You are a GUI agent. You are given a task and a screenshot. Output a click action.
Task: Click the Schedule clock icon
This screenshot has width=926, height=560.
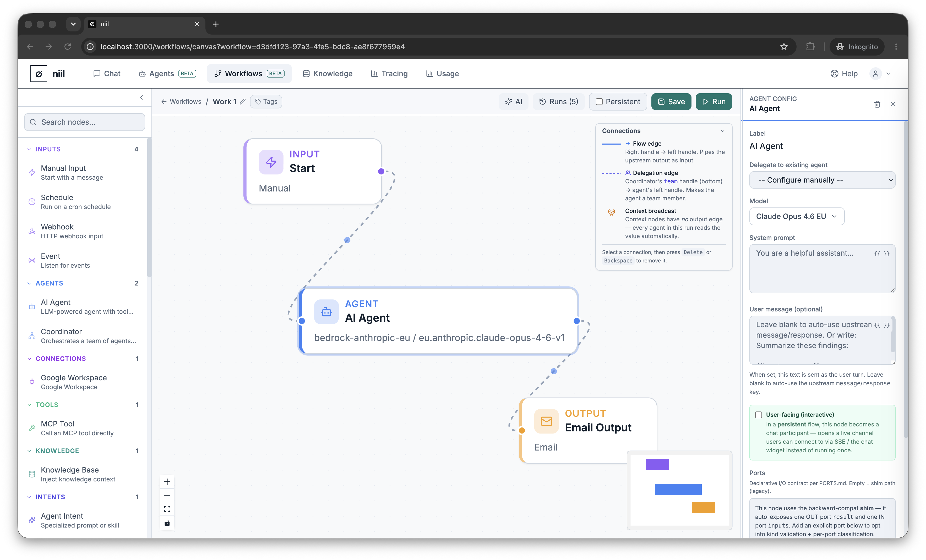click(32, 202)
